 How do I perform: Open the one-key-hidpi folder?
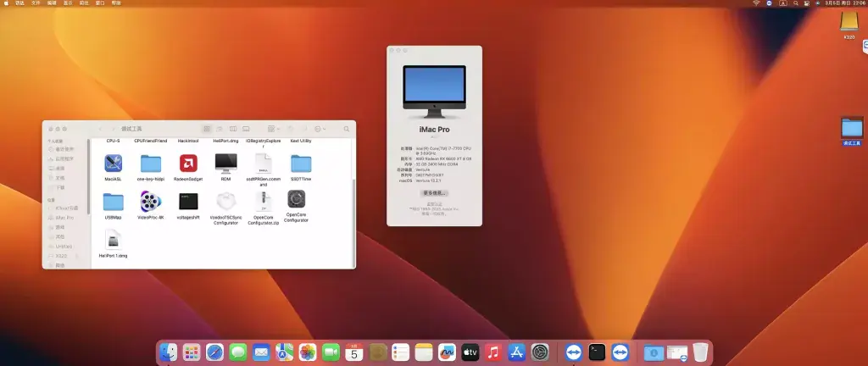click(x=151, y=164)
